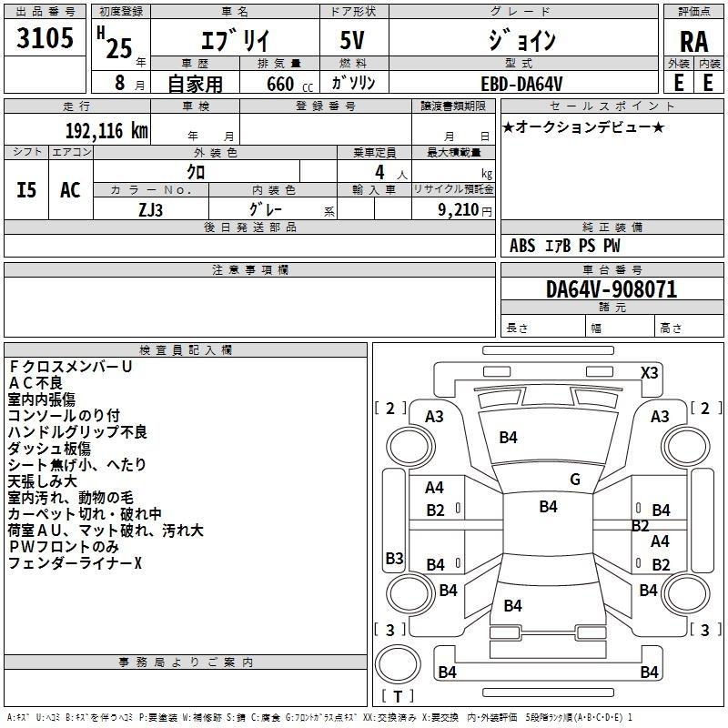
Task: Click the B4 mark on the roof center
Action: coord(548,507)
